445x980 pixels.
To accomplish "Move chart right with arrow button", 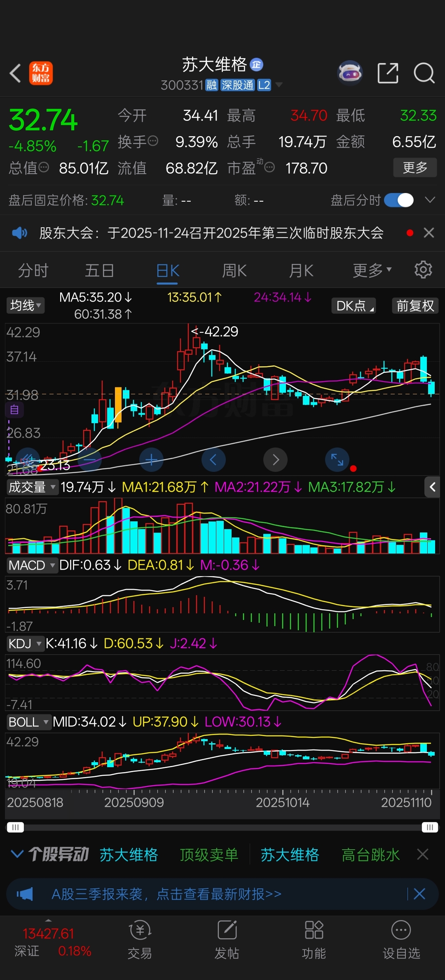I will click(x=275, y=459).
